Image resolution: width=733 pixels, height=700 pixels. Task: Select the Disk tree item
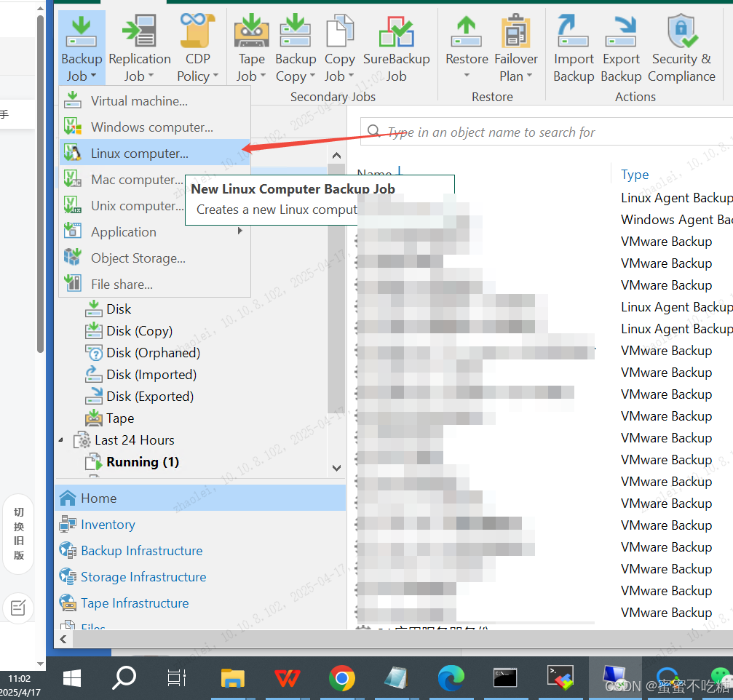point(108,309)
